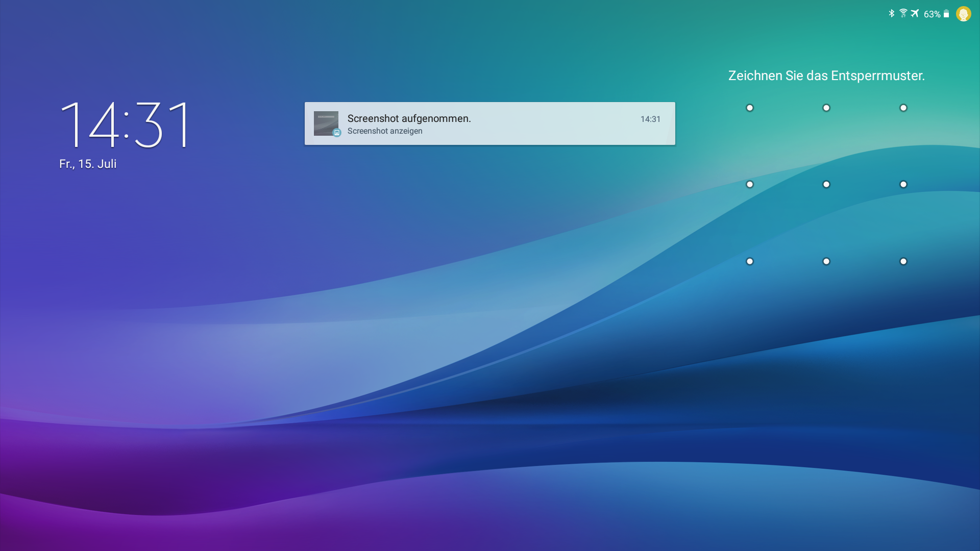Image resolution: width=980 pixels, height=551 pixels.
Task: Select the top-right unlock pattern dot
Action: [903, 108]
